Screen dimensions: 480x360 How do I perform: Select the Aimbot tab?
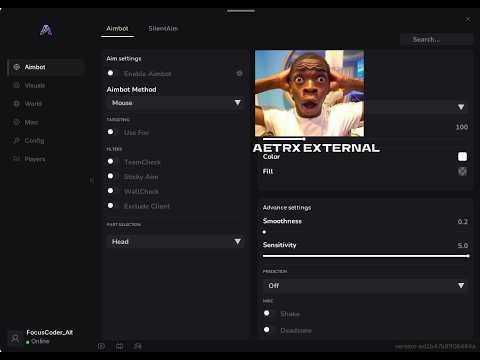[x=117, y=29]
